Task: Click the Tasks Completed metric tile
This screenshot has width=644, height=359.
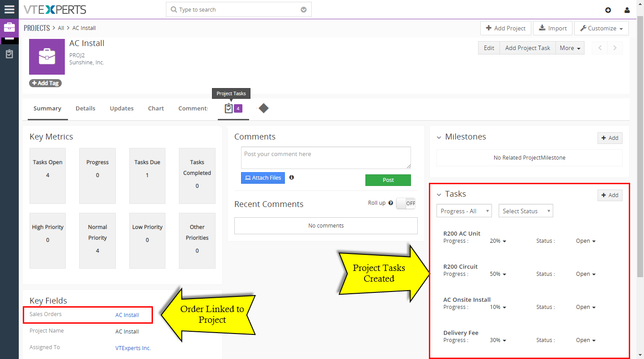Action: point(197,176)
